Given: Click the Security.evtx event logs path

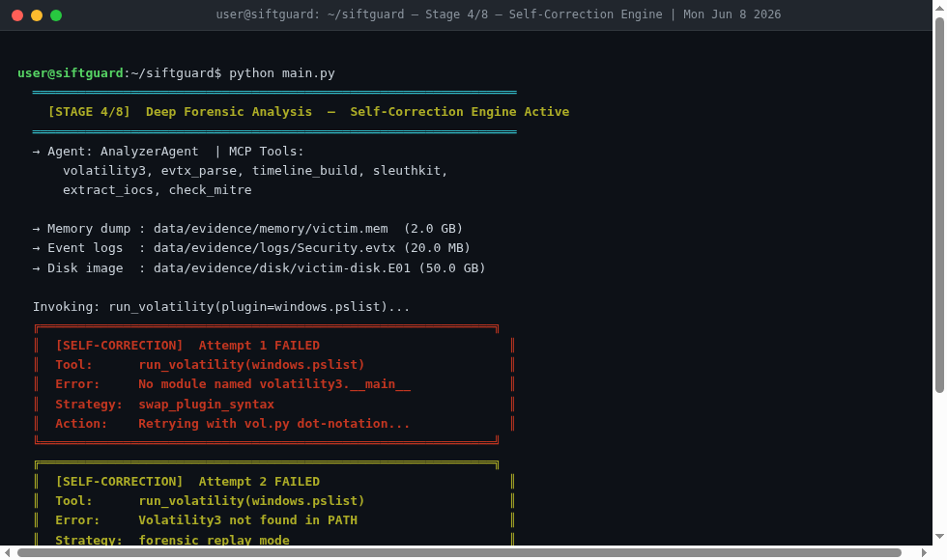Looking at the screenshot, I should [274, 248].
